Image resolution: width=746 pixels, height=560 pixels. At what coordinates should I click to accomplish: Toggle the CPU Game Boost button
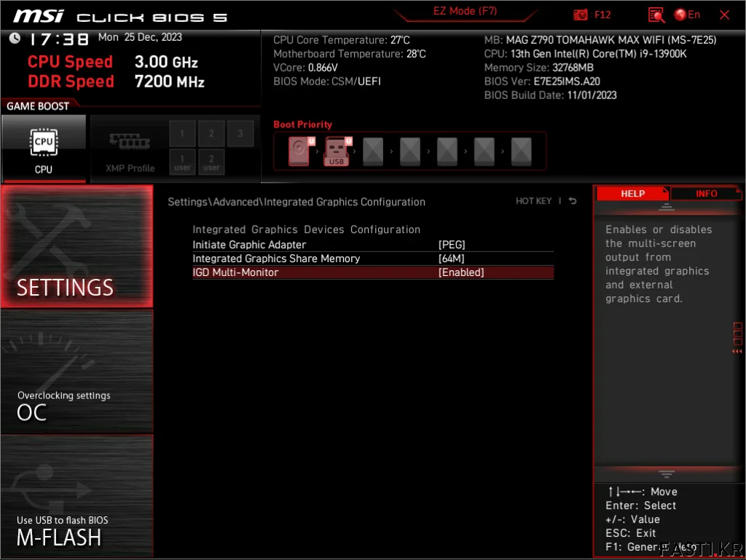44,149
